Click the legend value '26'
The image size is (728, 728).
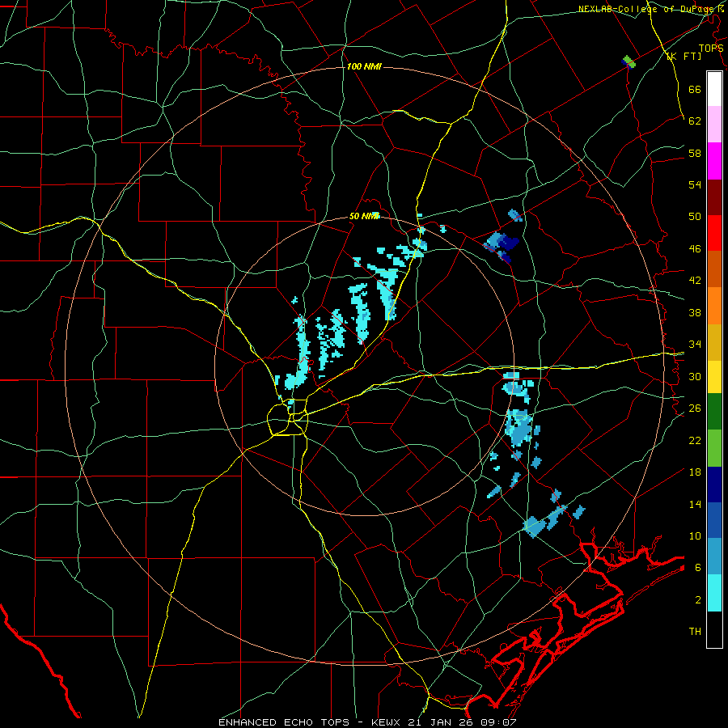point(695,408)
